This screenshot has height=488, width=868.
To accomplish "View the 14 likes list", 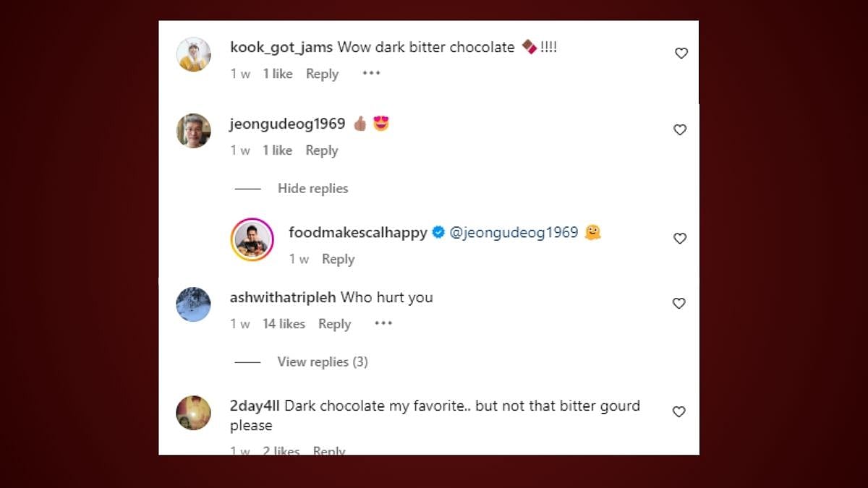I will (x=284, y=324).
